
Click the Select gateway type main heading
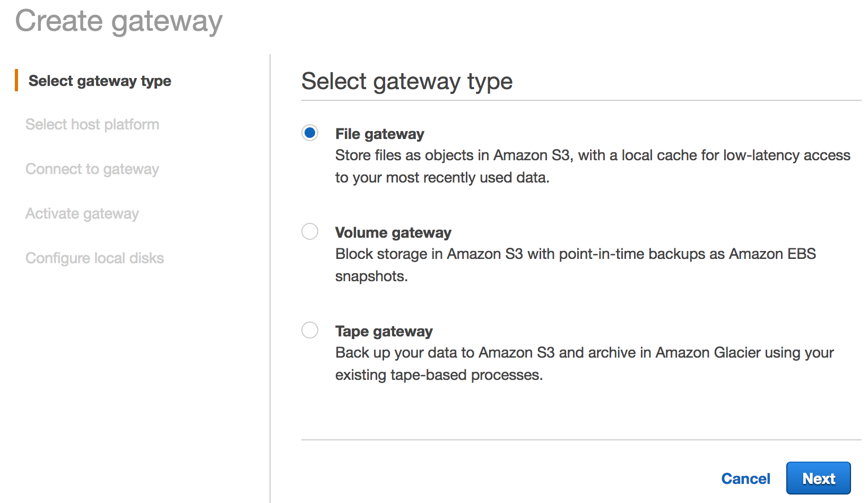(x=407, y=81)
